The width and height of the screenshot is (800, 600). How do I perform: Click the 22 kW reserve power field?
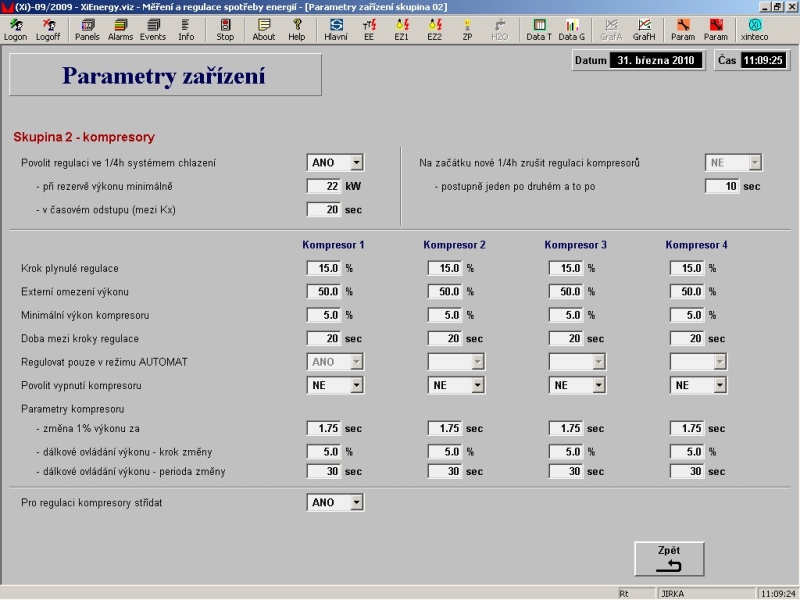[324, 186]
